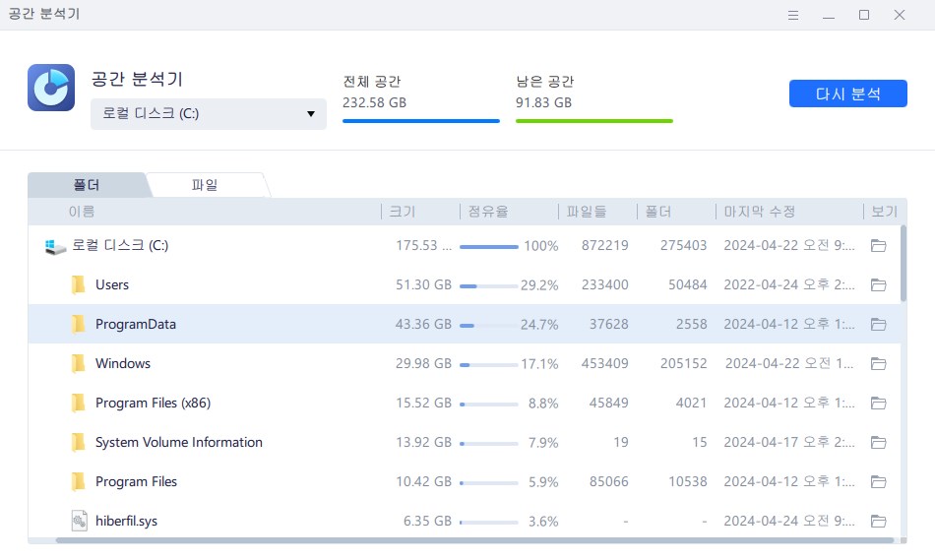This screenshot has height=560, width=935.
Task: Click the view folder icon for ProgramData
Action: [x=879, y=325]
